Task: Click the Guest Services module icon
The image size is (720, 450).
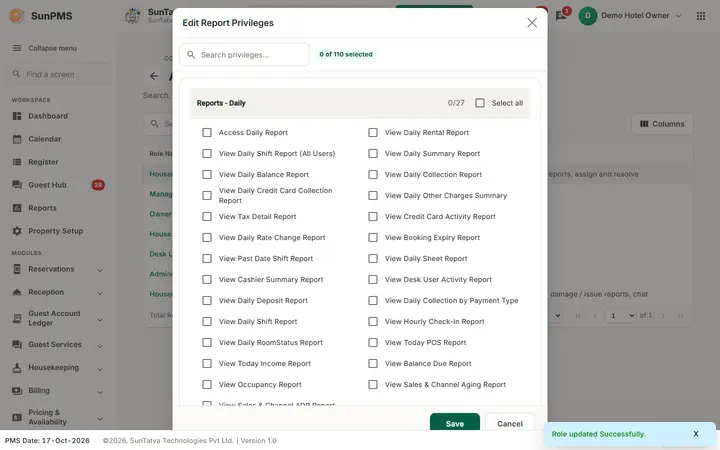Action: (17, 344)
